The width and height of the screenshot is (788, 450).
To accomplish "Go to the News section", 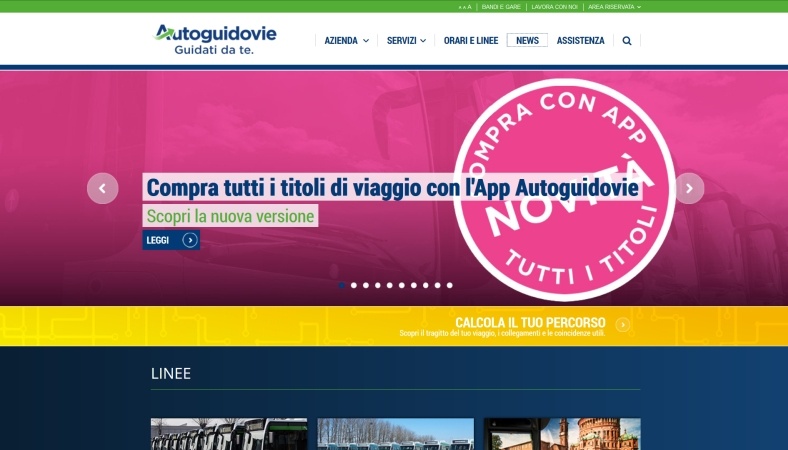I will (x=527, y=41).
